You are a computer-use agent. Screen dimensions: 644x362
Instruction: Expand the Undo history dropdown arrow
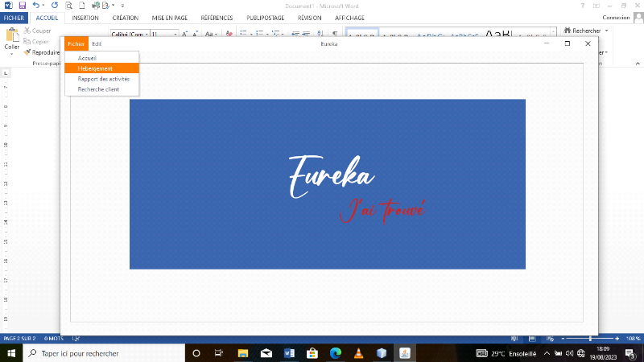(43, 6)
